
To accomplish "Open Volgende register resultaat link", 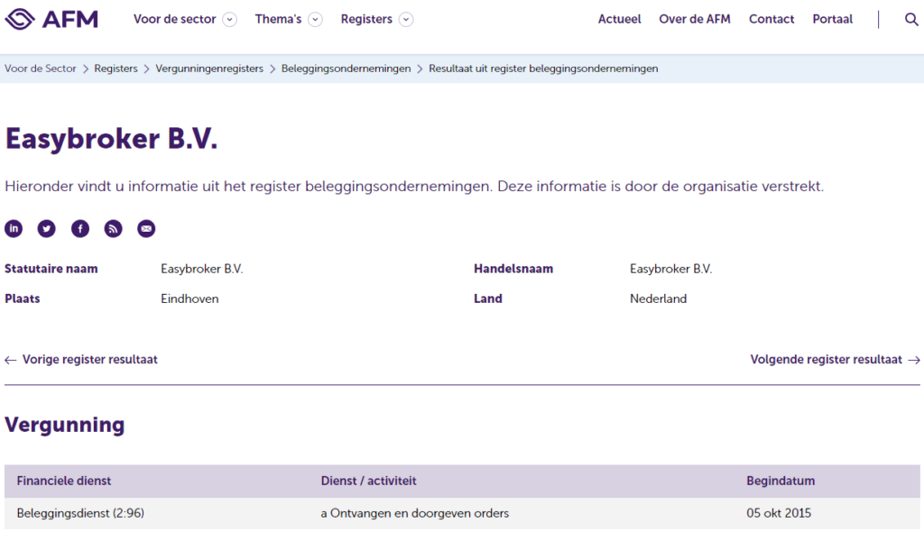I will (827, 359).
